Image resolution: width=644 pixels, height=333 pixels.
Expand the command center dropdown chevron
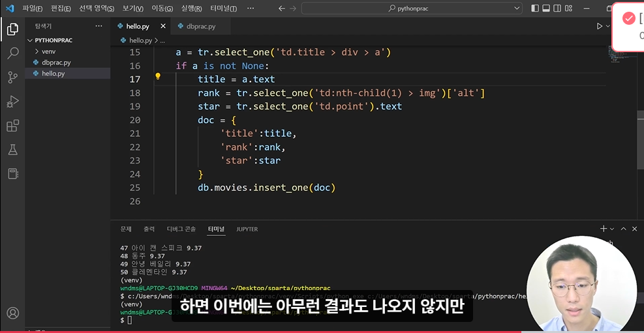pos(517,8)
